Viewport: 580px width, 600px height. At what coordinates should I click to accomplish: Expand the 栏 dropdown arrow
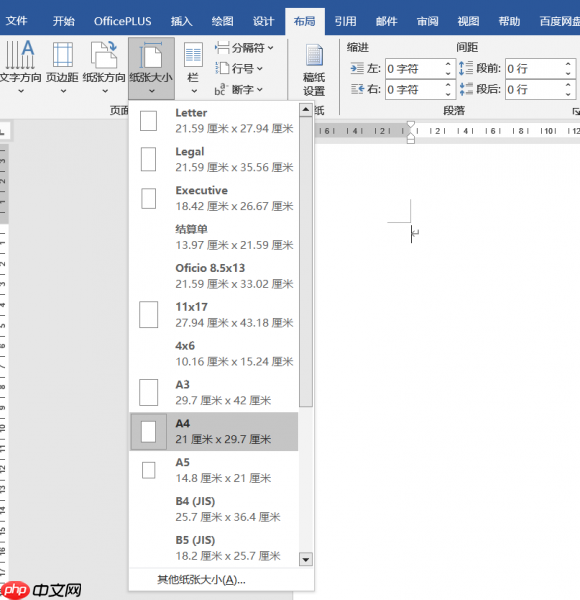click(194, 91)
